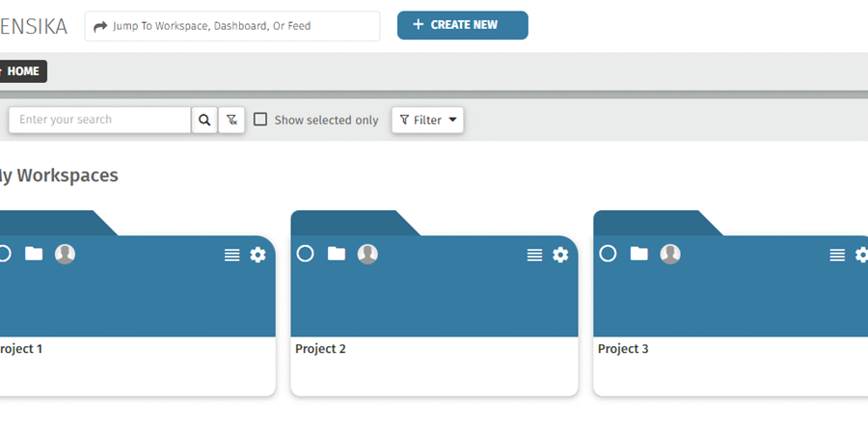Enable the Show selected only checkbox
This screenshot has width=868, height=431.
pos(260,120)
